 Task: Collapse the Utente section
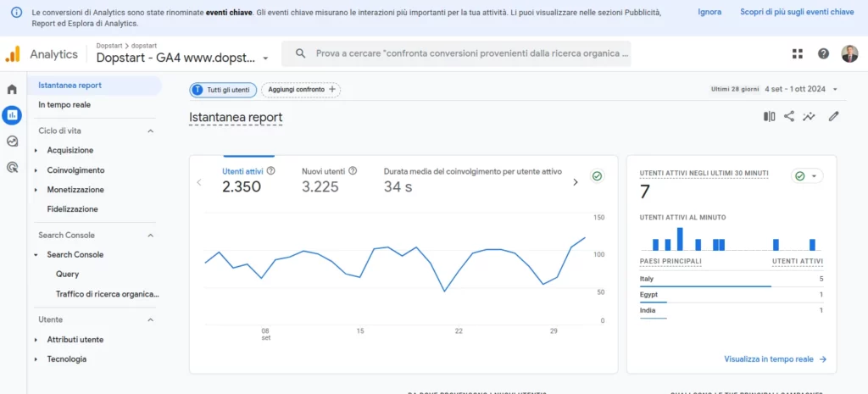pos(150,319)
